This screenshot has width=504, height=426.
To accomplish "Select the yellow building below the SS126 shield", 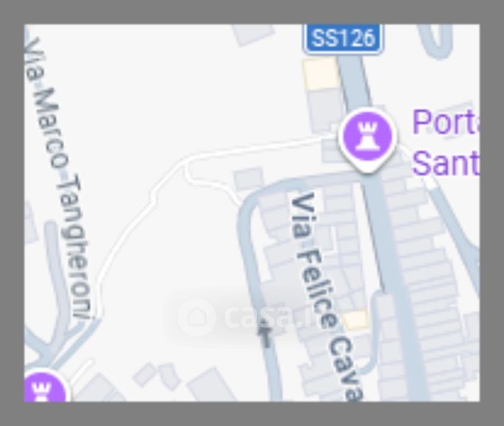I will [x=320, y=74].
